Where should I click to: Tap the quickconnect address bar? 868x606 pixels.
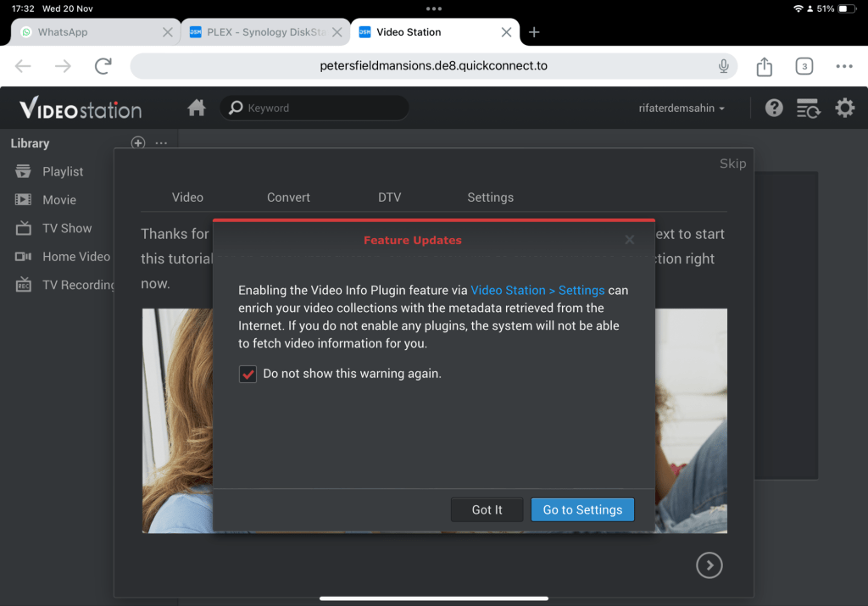tap(433, 66)
